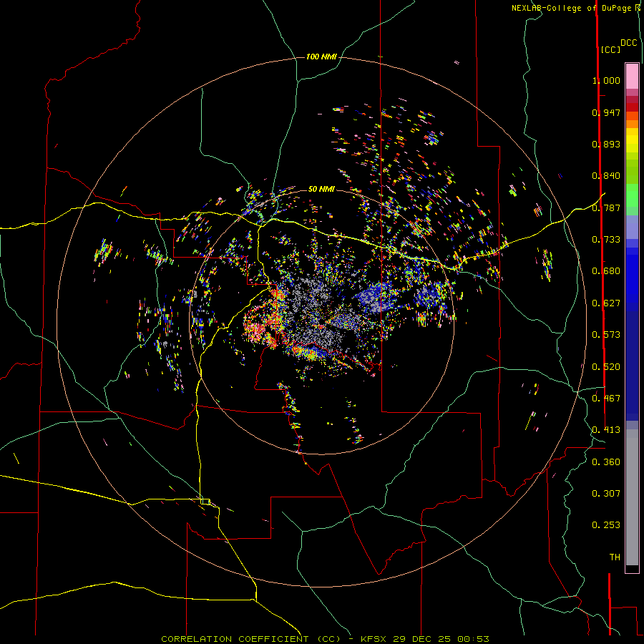Viewport: 644px width, 644px height.
Task: Click the 50 NMI range ring label
Action: pos(321,189)
